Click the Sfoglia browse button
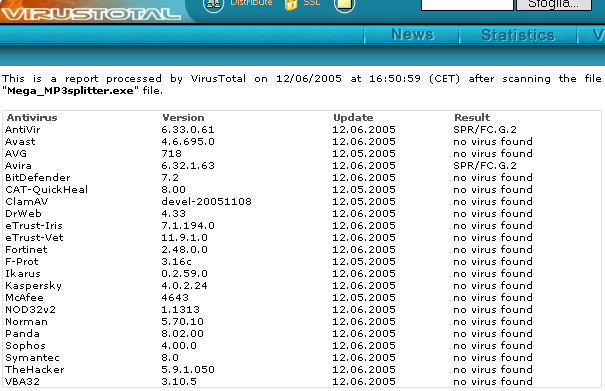This screenshot has width=605, height=391. tap(554, 5)
